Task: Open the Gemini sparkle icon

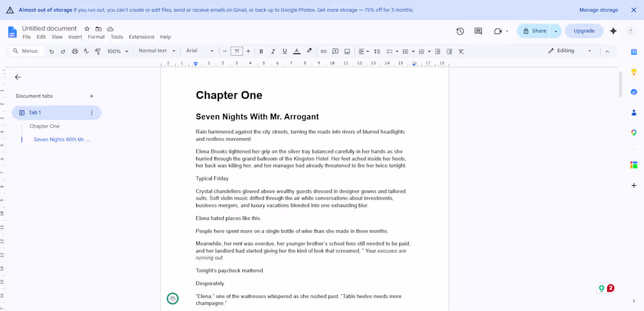Action: (x=613, y=31)
